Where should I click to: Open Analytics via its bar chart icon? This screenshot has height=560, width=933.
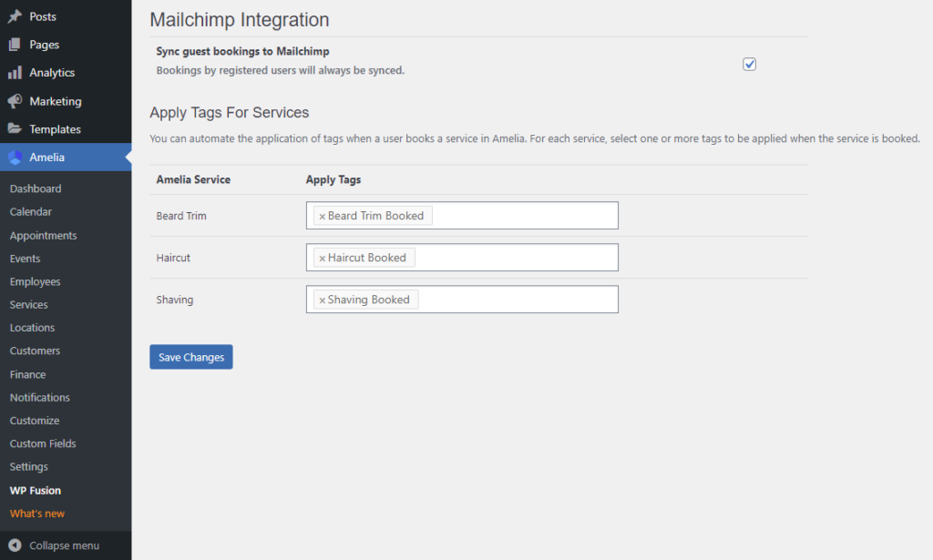[13, 72]
